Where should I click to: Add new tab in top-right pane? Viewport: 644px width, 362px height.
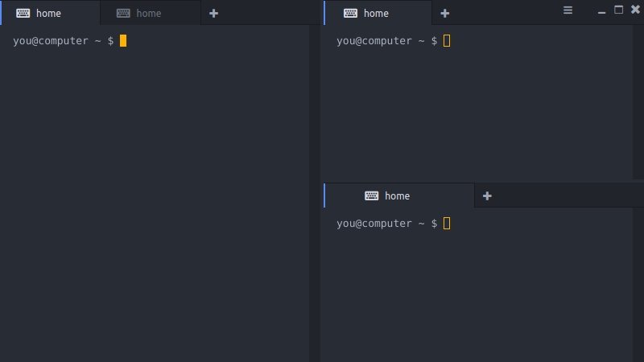point(445,14)
